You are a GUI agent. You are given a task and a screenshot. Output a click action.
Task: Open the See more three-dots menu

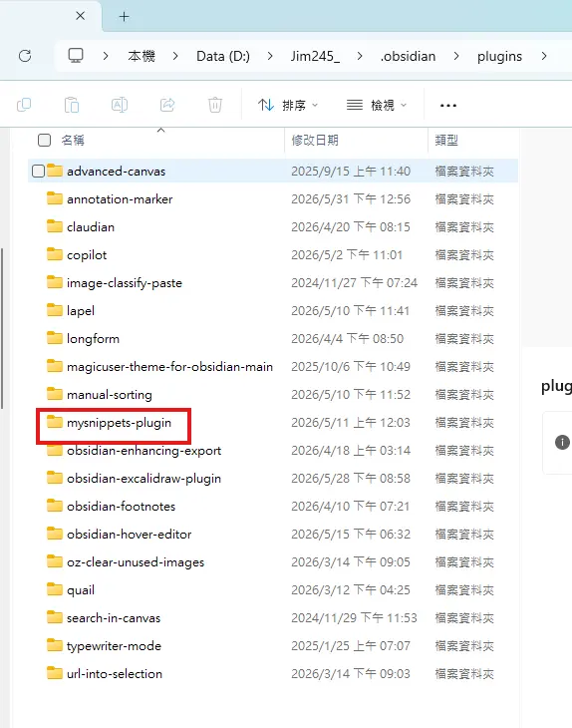point(448,106)
